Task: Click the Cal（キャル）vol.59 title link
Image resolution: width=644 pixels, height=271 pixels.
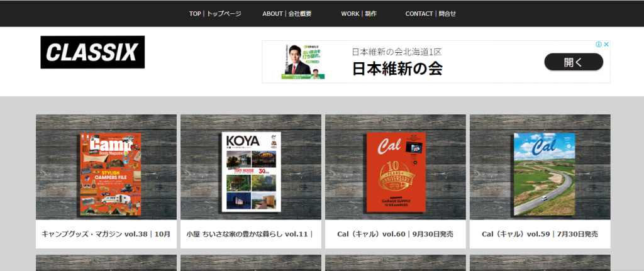Action: click(x=540, y=234)
